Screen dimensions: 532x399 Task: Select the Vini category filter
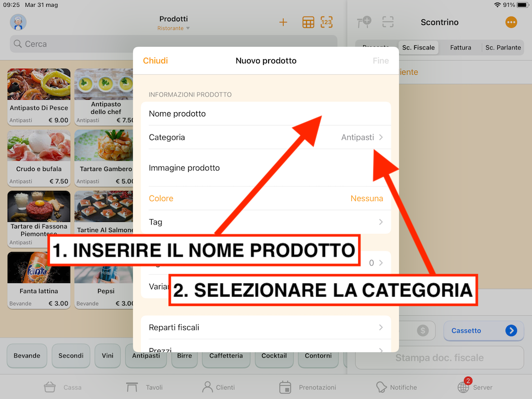point(108,355)
